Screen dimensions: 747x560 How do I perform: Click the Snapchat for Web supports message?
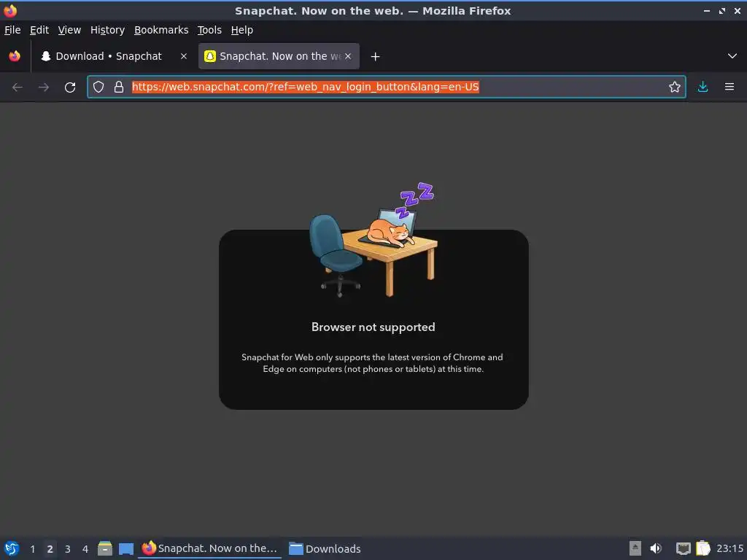point(373,363)
